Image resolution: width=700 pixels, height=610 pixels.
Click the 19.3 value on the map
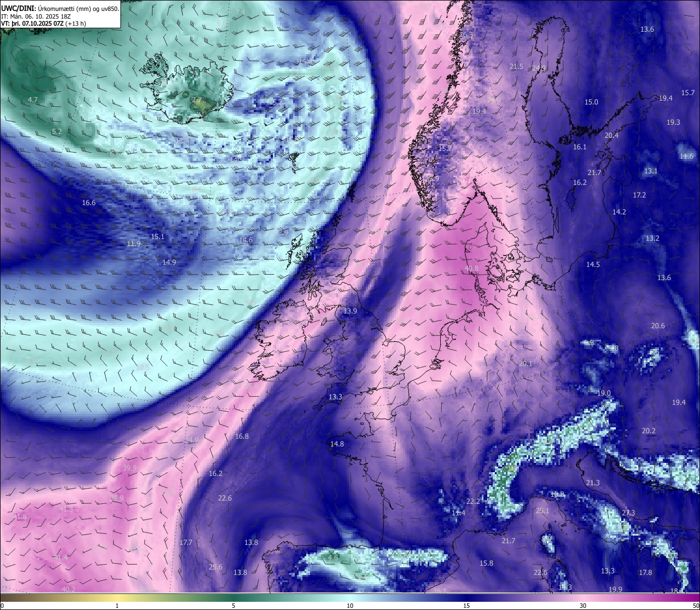click(673, 123)
